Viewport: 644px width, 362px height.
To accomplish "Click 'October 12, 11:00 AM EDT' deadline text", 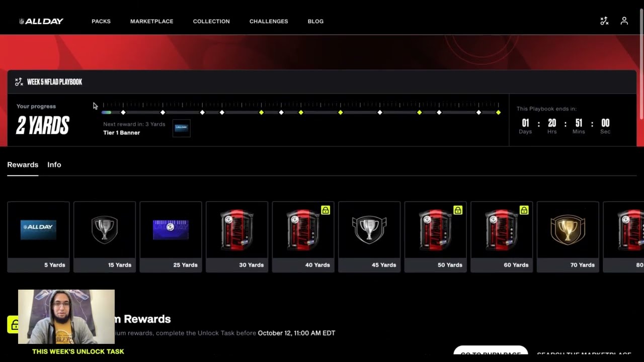I will [296, 333].
